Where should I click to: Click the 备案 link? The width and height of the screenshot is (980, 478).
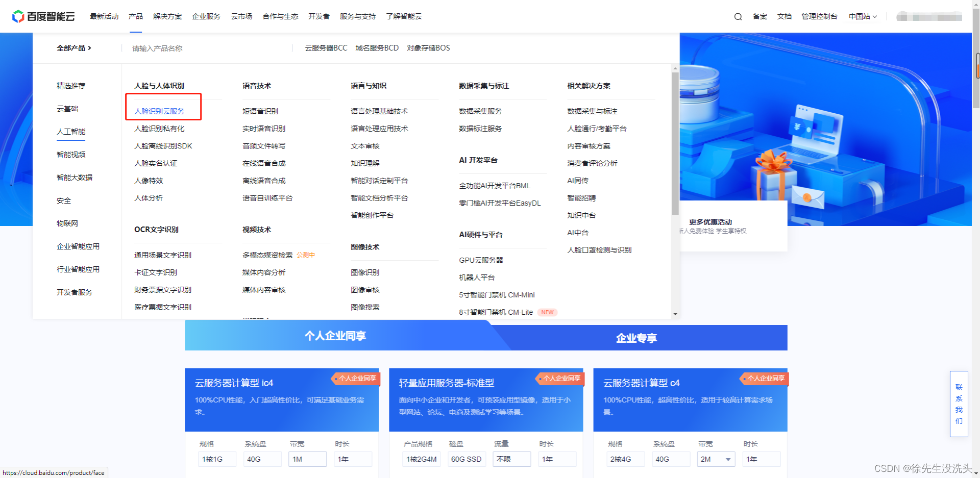click(760, 17)
